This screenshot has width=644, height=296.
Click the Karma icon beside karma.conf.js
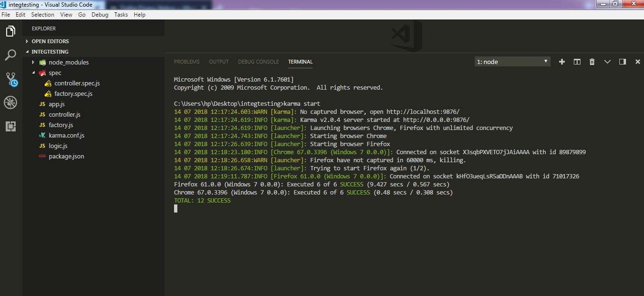click(x=42, y=135)
